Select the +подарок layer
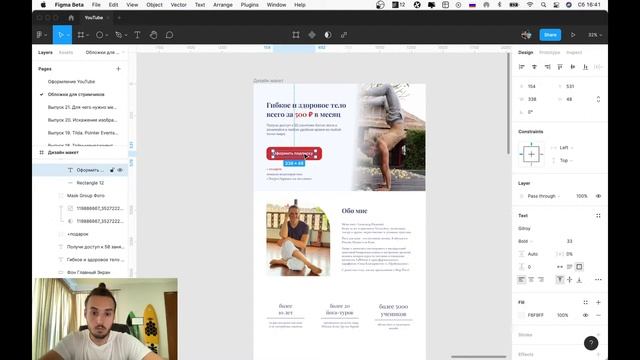This screenshot has width=640, height=360. point(78,234)
